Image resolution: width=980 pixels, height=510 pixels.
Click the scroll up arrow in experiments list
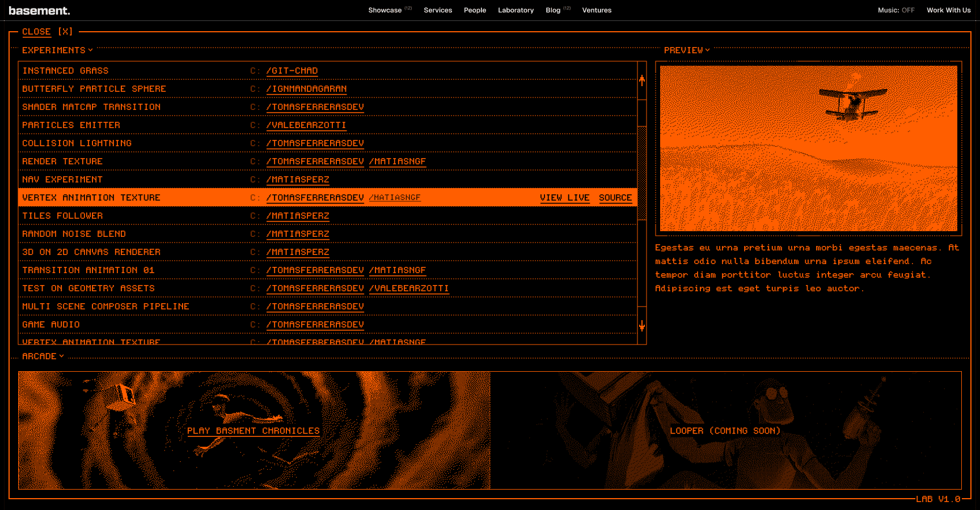pyautogui.click(x=642, y=80)
